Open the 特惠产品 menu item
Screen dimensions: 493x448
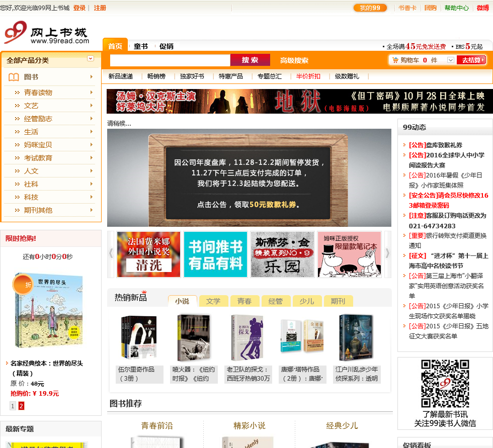[x=231, y=76]
